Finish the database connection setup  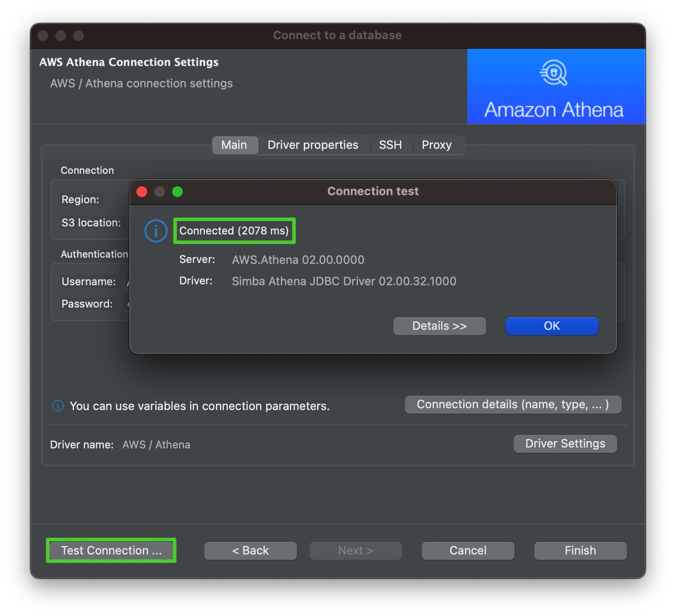(x=580, y=550)
